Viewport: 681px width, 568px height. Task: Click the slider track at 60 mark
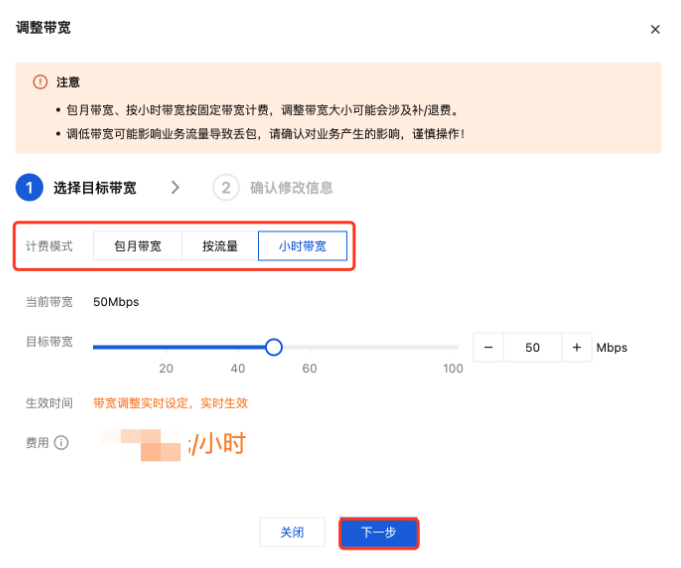click(x=310, y=347)
